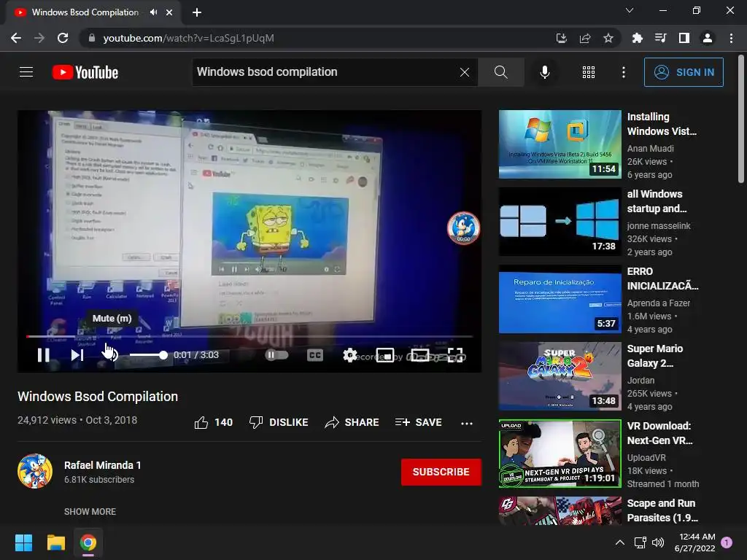Show hidden tray icons chevron
The height and width of the screenshot is (560, 747).
pyautogui.click(x=619, y=542)
